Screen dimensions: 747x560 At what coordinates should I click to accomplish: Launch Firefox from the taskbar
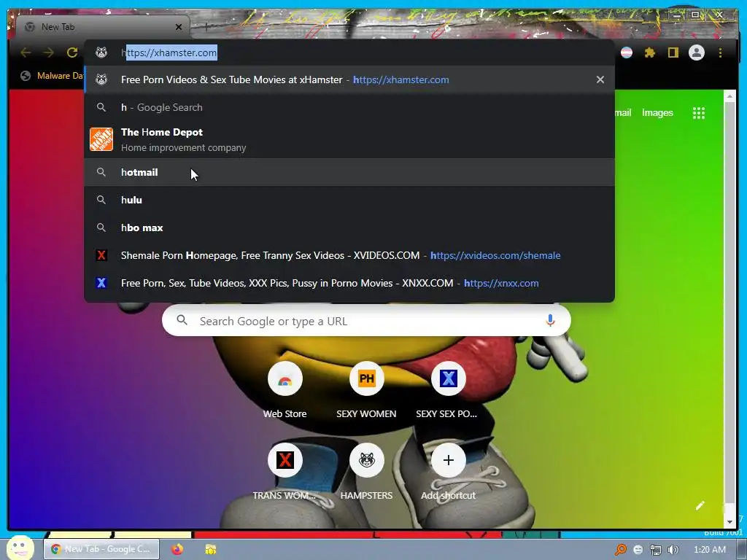pos(177,549)
